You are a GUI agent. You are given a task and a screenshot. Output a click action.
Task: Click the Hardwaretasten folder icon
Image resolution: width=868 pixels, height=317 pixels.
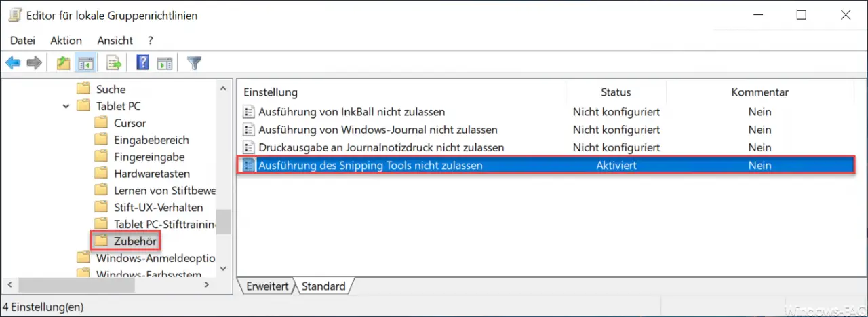101,174
